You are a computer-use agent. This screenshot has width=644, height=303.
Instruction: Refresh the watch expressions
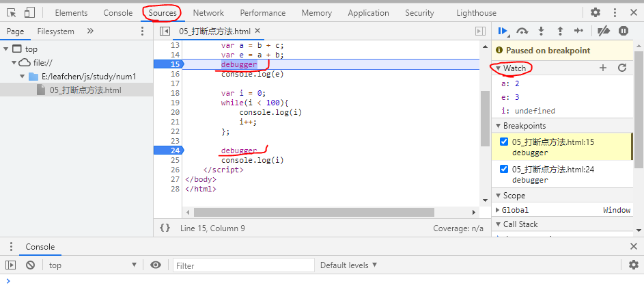622,68
